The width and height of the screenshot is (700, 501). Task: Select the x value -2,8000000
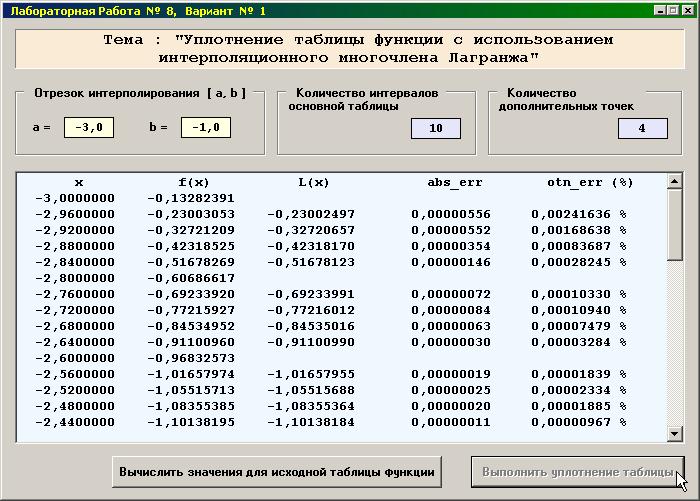pos(75,278)
